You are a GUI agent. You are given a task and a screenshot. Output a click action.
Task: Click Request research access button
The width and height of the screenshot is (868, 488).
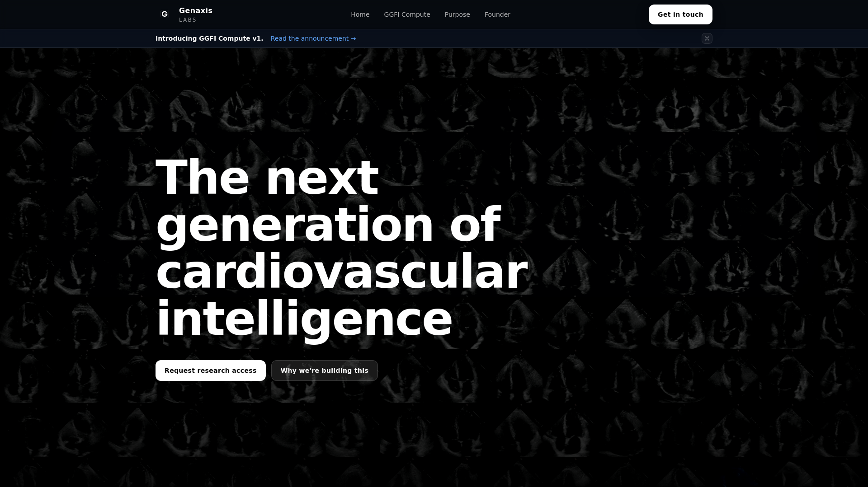tap(210, 371)
